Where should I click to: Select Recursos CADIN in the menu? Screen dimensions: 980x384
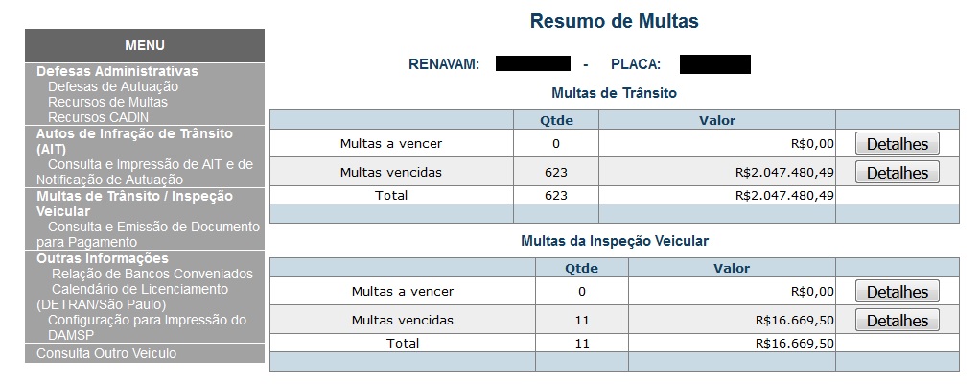[x=98, y=117]
